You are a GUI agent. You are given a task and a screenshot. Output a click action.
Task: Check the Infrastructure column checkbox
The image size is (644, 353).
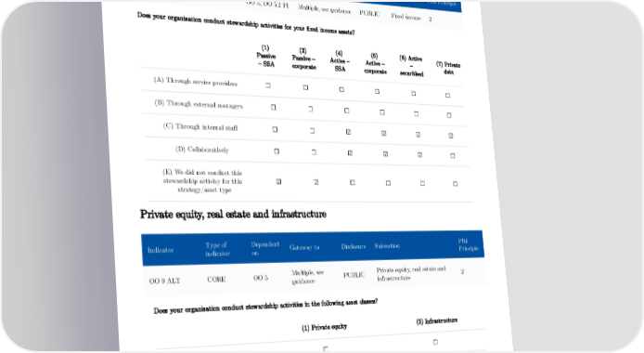pyautogui.click(x=435, y=342)
